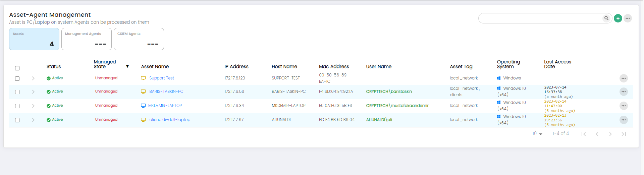Viewport: 644px width, 175px height.
Task: Expand the aliunaldi-dell-laptop row chevron
Action: 33,120
